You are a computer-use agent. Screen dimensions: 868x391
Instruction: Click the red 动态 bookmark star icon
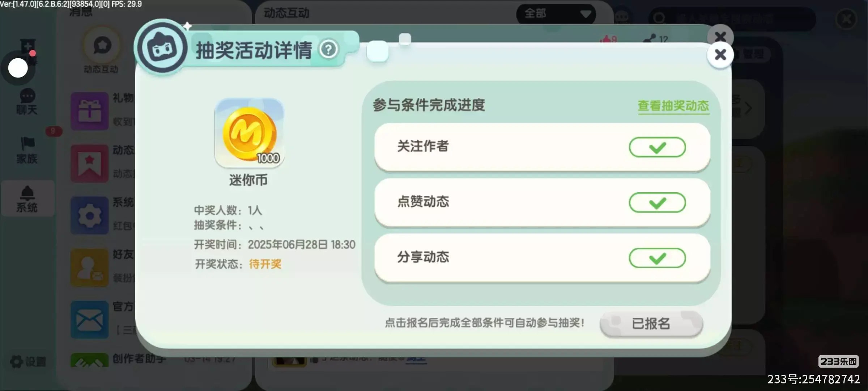(x=90, y=164)
